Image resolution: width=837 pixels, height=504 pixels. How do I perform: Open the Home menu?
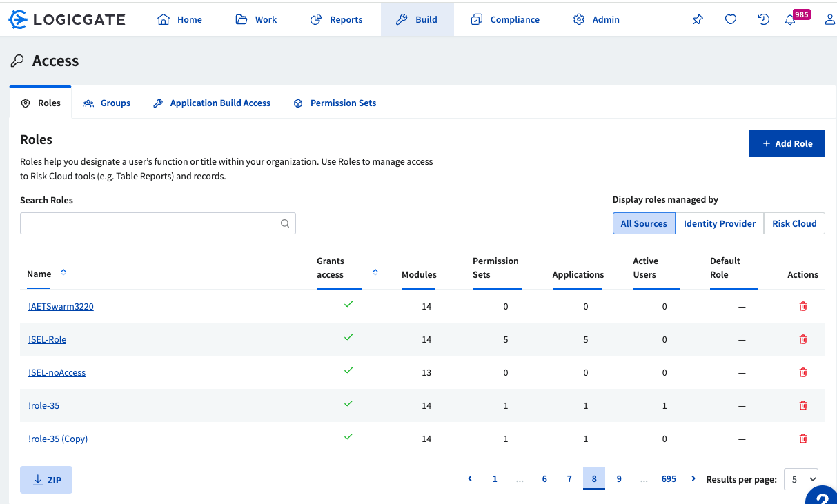(x=179, y=19)
